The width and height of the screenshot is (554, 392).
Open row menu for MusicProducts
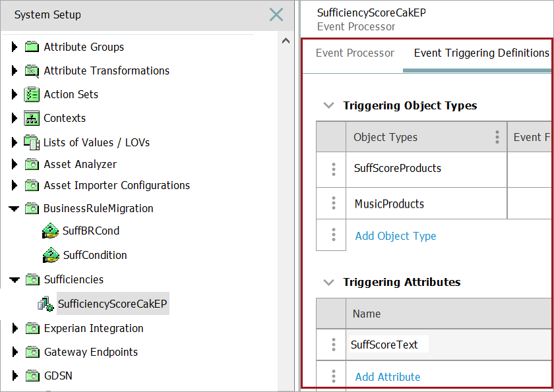click(334, 204)
